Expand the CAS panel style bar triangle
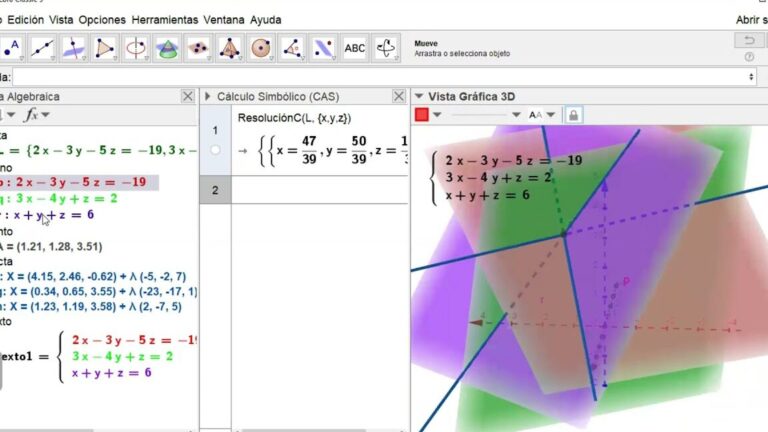The width and height of the screenshot is (768, 432). coord(207,96)
